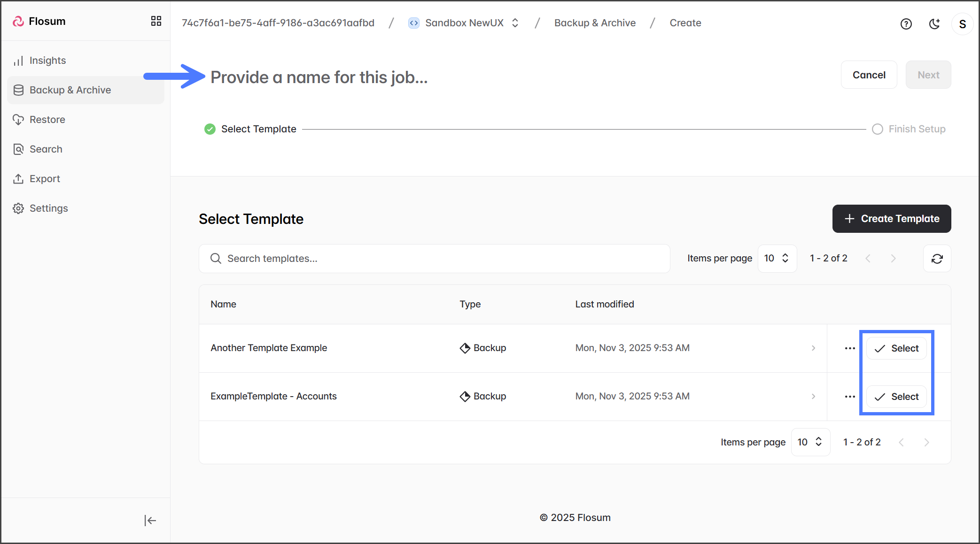Click the Create Template button
Screen dimensions: 980x544
891,219
